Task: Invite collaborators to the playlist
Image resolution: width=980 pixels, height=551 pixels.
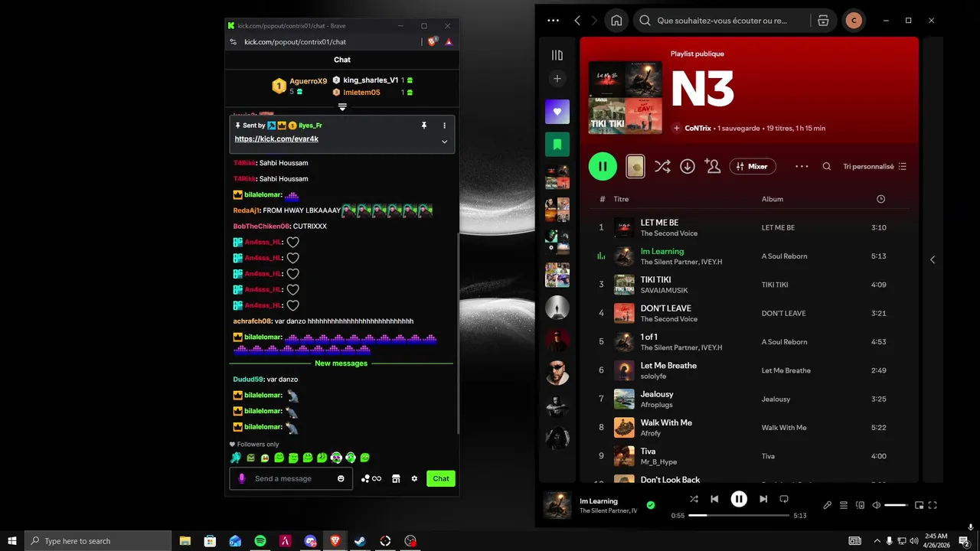Action: [713, 166]
